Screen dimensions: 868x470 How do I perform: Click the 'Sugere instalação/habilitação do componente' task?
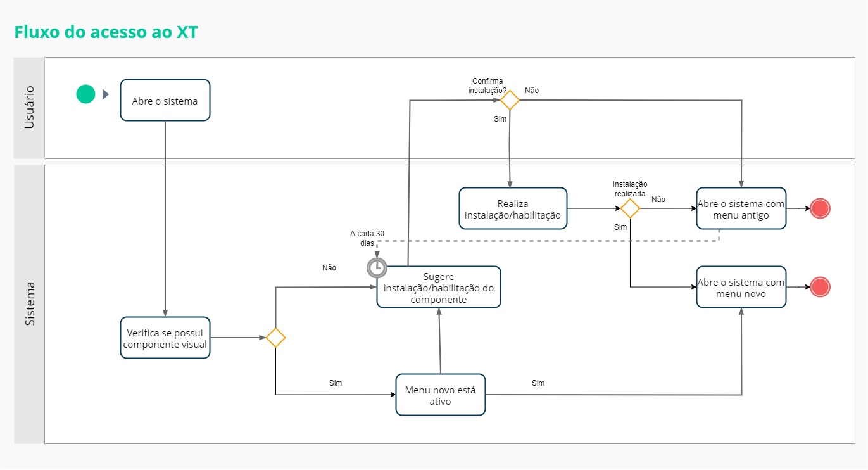[x=439, y=287]
